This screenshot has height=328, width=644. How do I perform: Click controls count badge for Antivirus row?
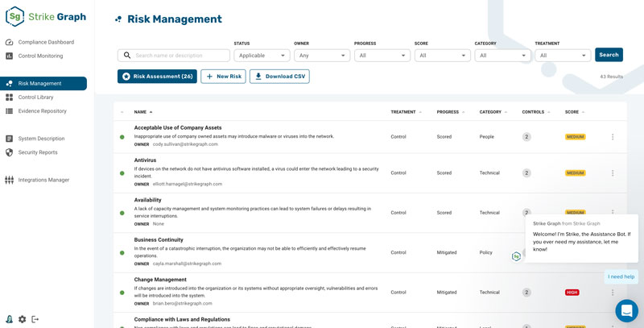526,173
